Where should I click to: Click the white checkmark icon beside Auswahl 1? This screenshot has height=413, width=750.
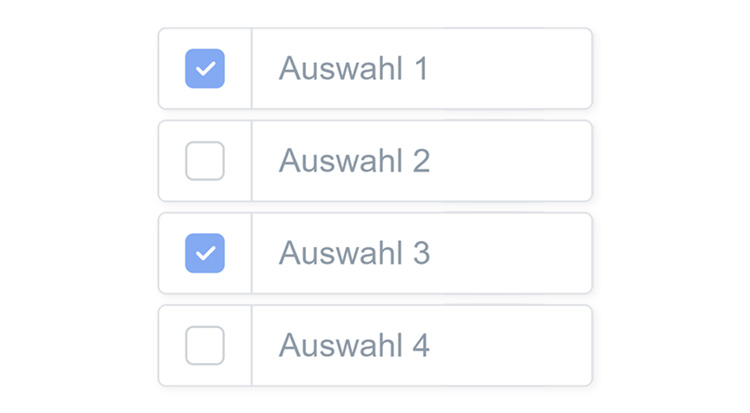(x=205, y=69)
